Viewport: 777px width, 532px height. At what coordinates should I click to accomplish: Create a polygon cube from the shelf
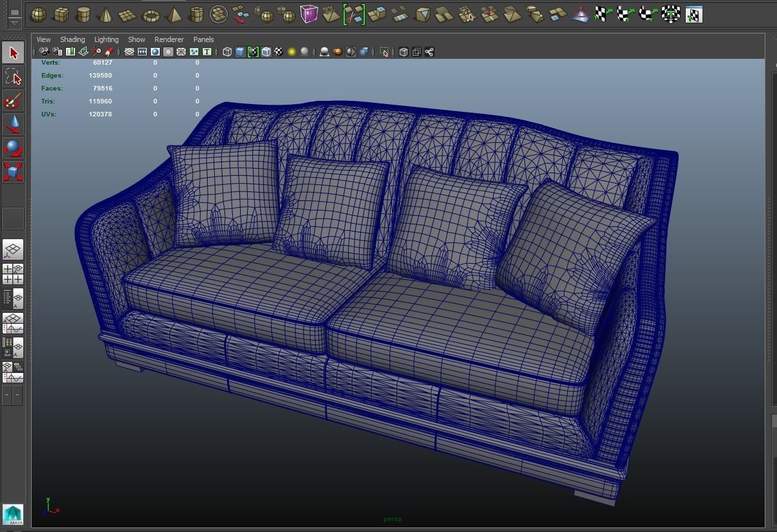tap(61, 14)
